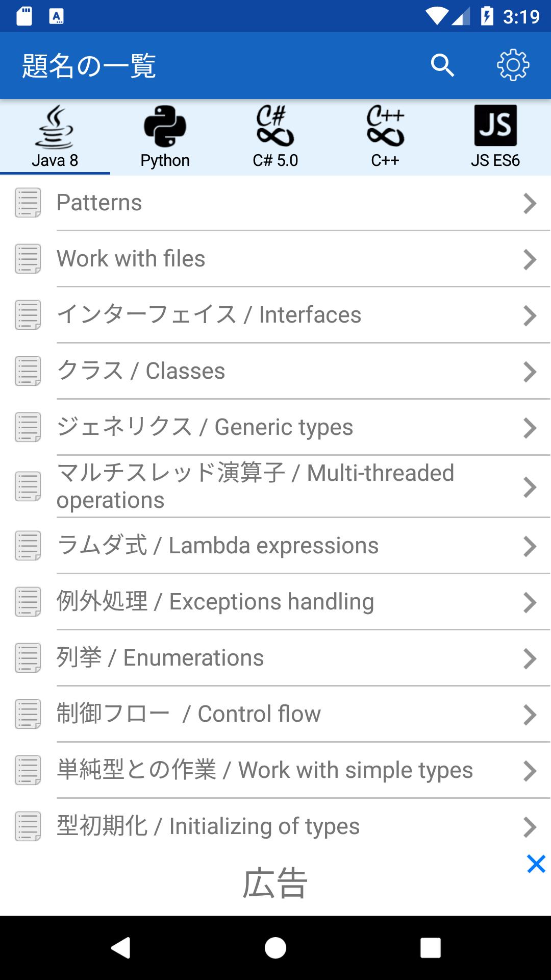
Task: Select the Python logo icon
Action: click(165, 126)
